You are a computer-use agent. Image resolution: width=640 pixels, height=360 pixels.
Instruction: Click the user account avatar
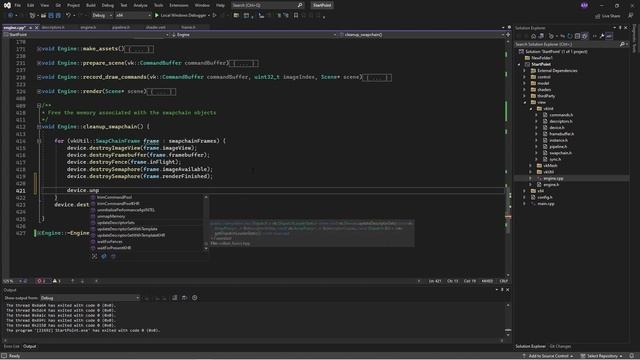[584, 5]
